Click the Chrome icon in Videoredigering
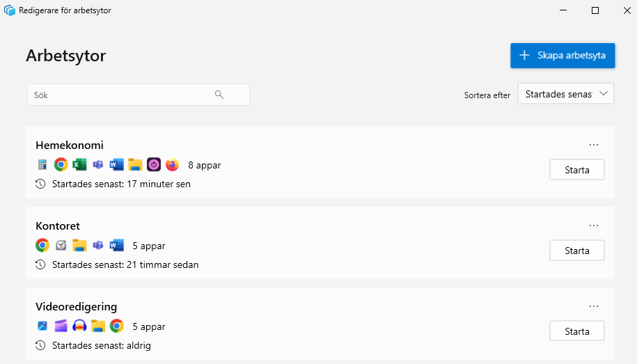Screen dimensions: 637x364 point(116,326)
